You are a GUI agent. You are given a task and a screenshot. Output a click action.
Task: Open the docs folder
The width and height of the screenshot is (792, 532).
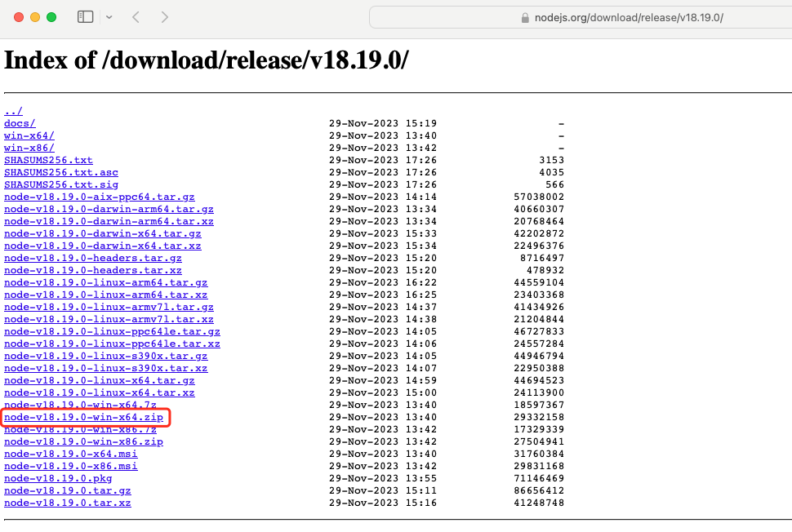[19, 123]
